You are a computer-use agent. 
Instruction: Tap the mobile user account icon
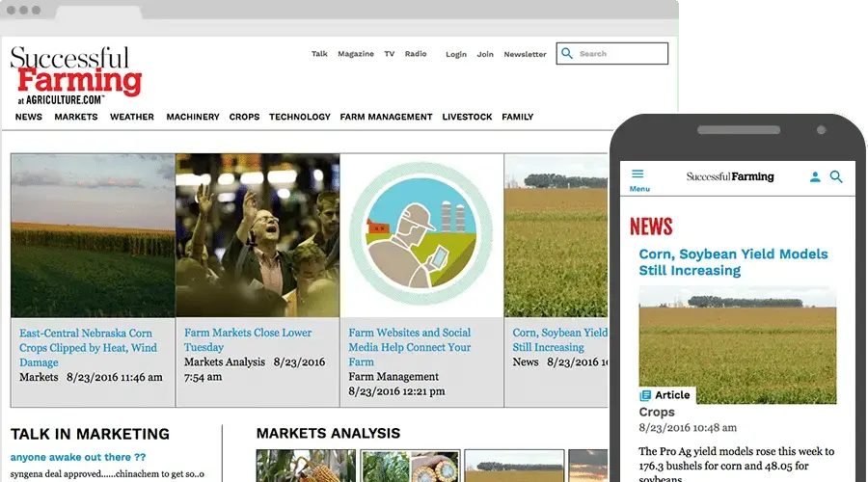[815, 177]
